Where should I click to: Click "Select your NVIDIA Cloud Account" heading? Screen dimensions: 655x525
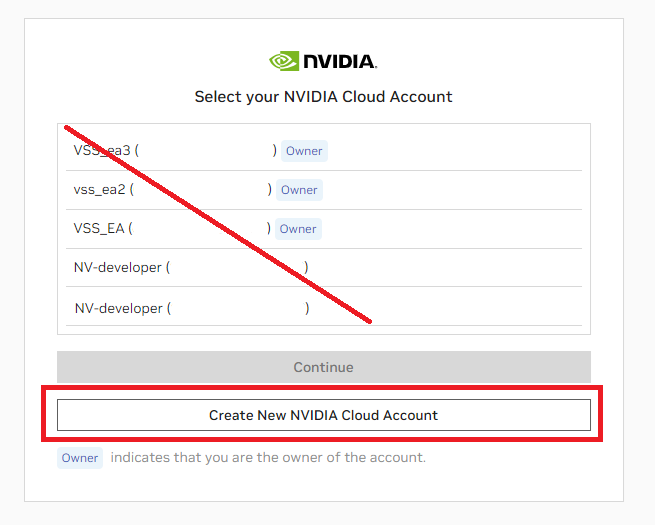tap(323, 97)
